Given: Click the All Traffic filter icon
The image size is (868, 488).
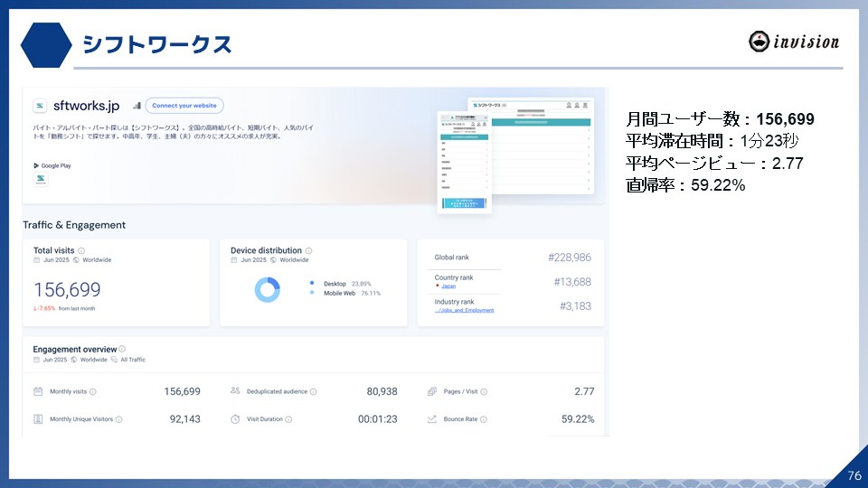Looking at the screenshot, I should pos(114,360).
